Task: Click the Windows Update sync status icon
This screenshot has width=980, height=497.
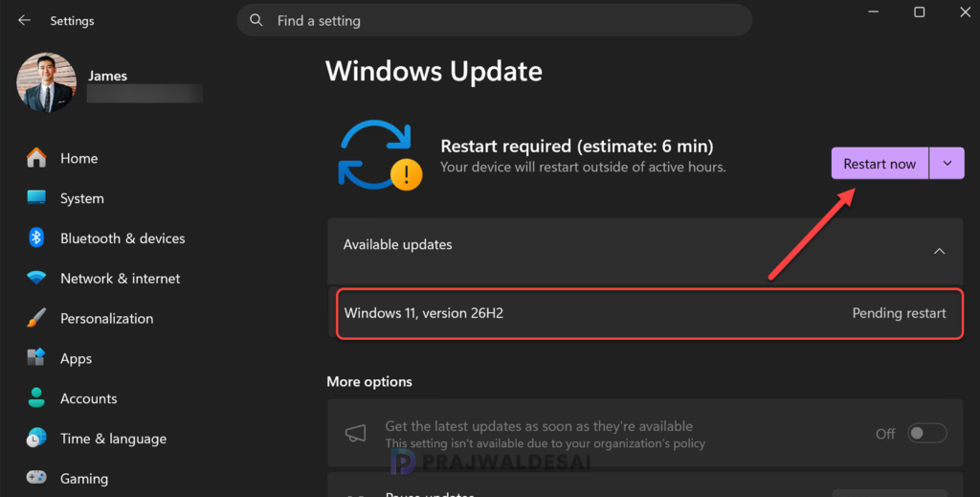Action: 380,155
